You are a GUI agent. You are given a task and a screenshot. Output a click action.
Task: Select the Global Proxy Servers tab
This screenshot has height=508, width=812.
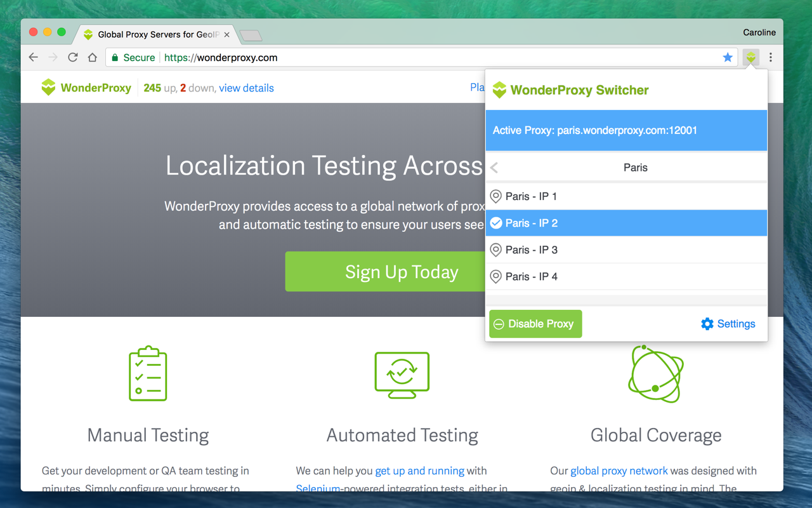coord(155,35)
